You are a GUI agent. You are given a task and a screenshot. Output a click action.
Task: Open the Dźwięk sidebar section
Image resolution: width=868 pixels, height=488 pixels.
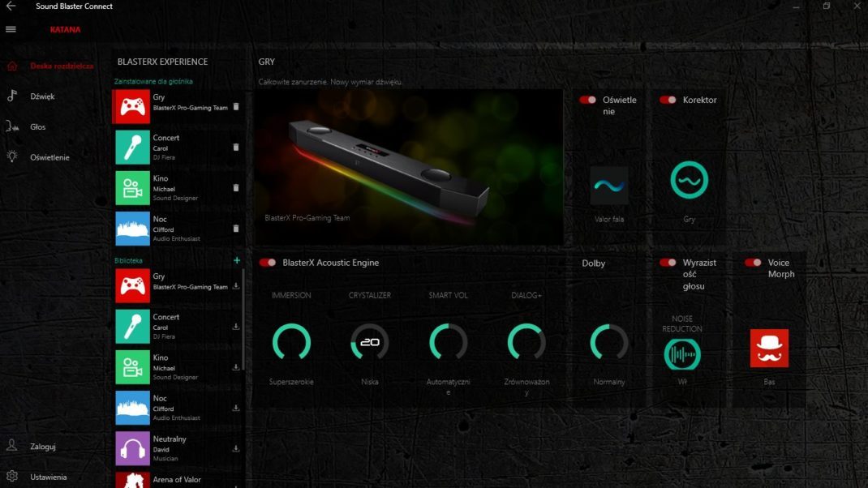[x=42, y=96]
